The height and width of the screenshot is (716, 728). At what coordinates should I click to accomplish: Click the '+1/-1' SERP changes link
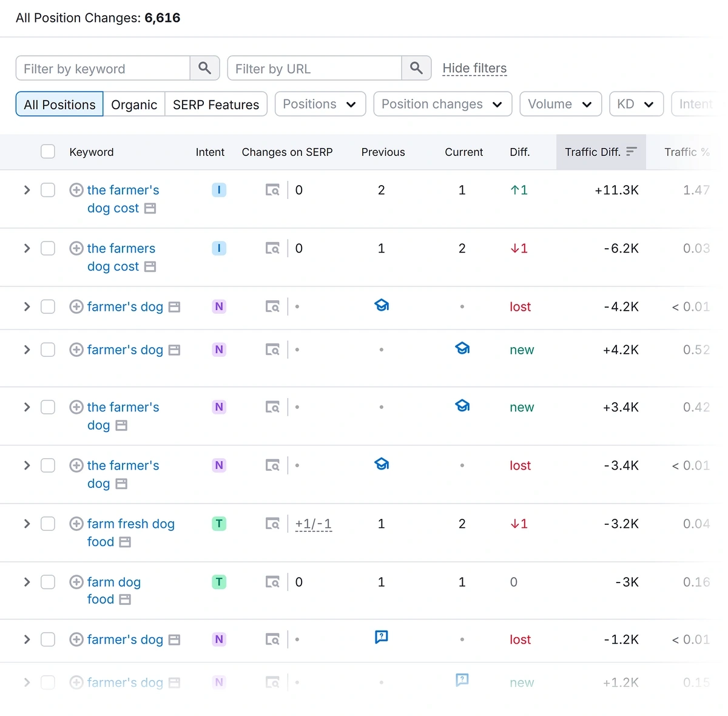click(x=314, y=524)
